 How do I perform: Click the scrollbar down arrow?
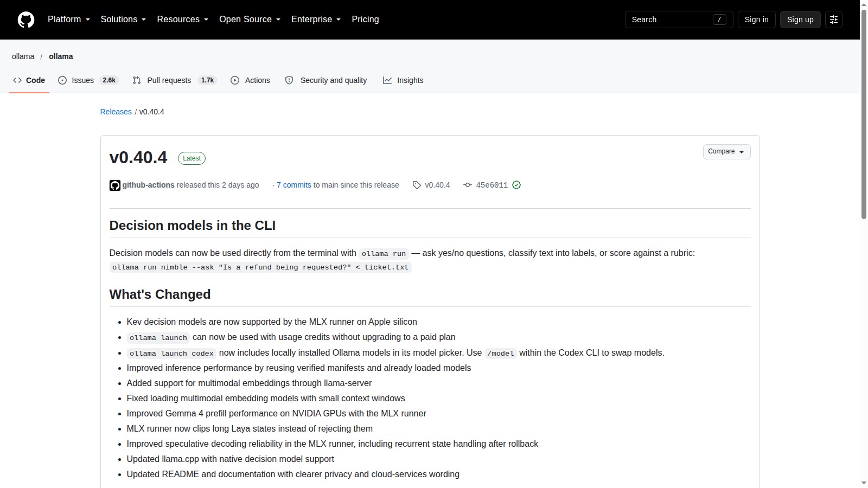[x=864, y=483]
